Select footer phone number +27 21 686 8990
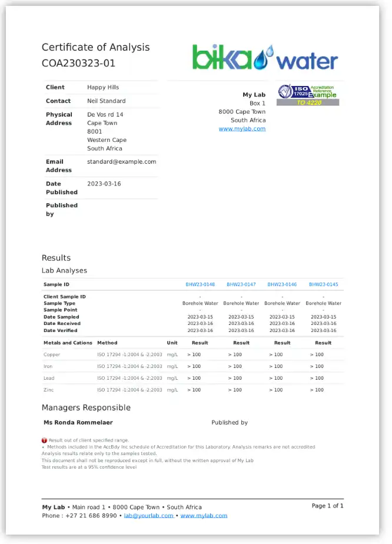Viewport: 392px width, 544px height. [91, 516]
